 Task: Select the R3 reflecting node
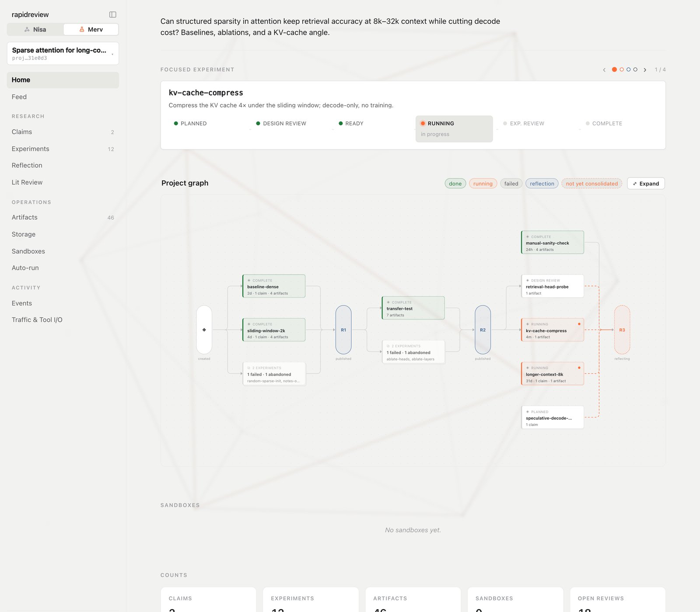click(622, 330)
